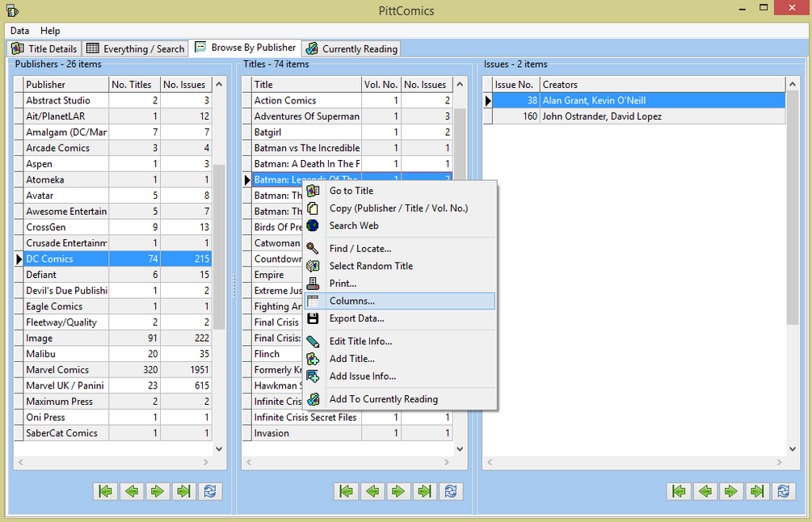This screenshot has height=522, width=812.
Task: Select the Browse By Publisher tab
Action: pyautogui.click(x=246, y=48)
